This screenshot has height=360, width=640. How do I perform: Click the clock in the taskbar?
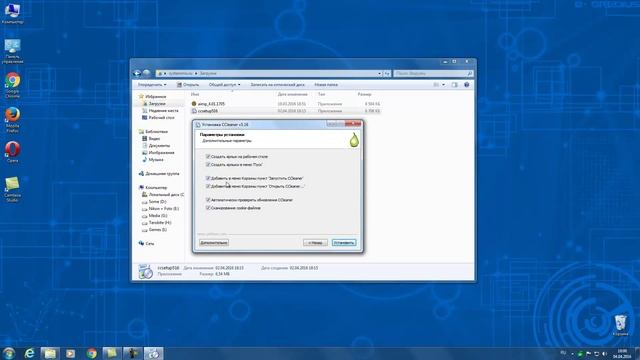tap(622, 353)
